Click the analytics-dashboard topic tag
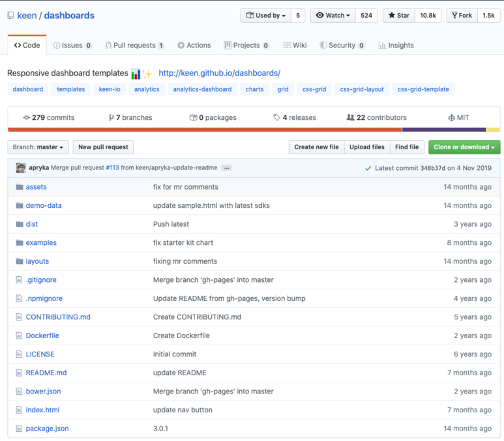This screenshot has height=441, width=504. [x=203, y=89]
